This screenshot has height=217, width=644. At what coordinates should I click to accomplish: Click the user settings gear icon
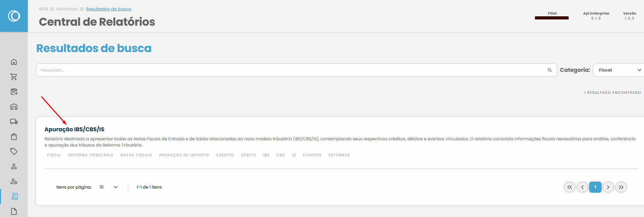coord(14,181)
